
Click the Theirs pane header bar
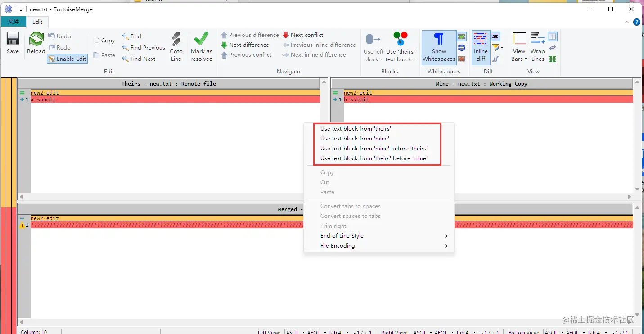coord(169,84)
